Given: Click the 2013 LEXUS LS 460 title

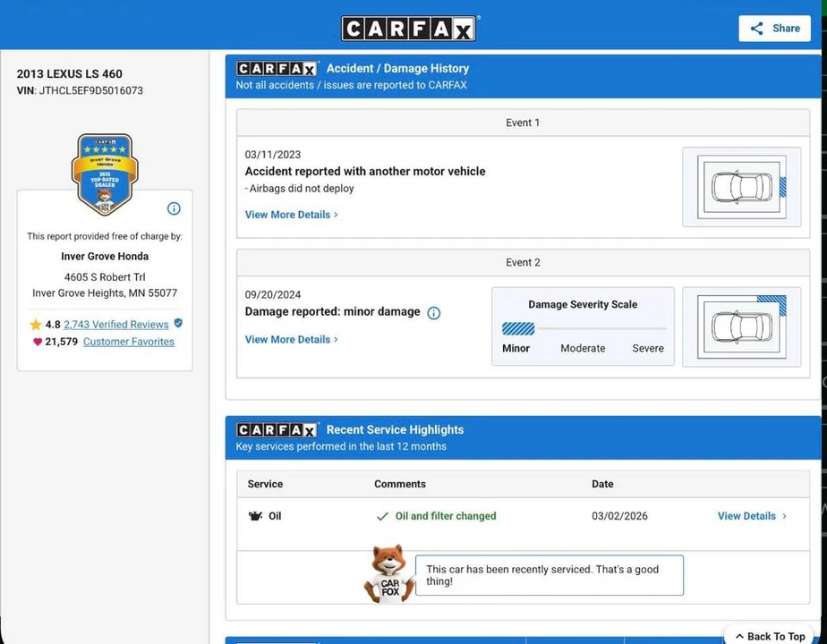Looking at the screenshot, I should click(69, 73).
